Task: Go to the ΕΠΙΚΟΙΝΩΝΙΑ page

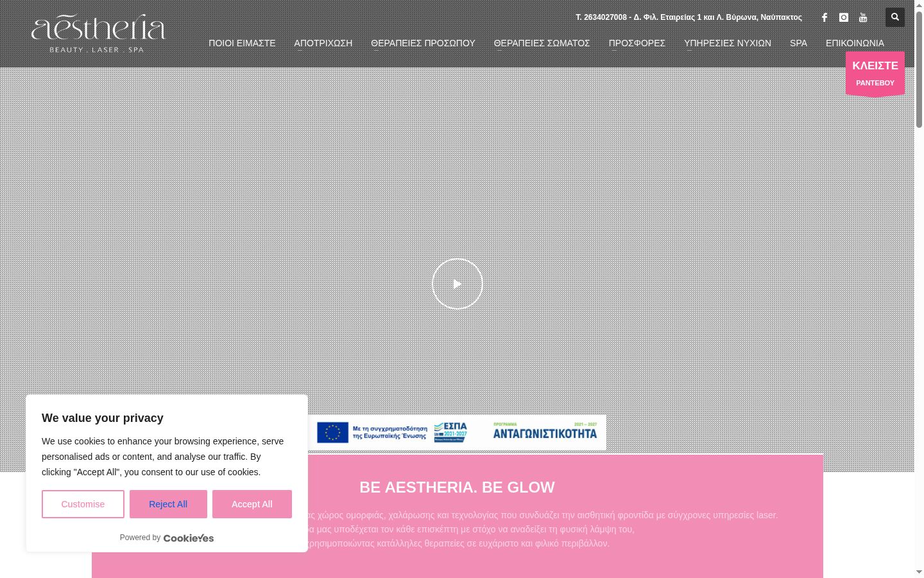Action: tap(855, 43)
